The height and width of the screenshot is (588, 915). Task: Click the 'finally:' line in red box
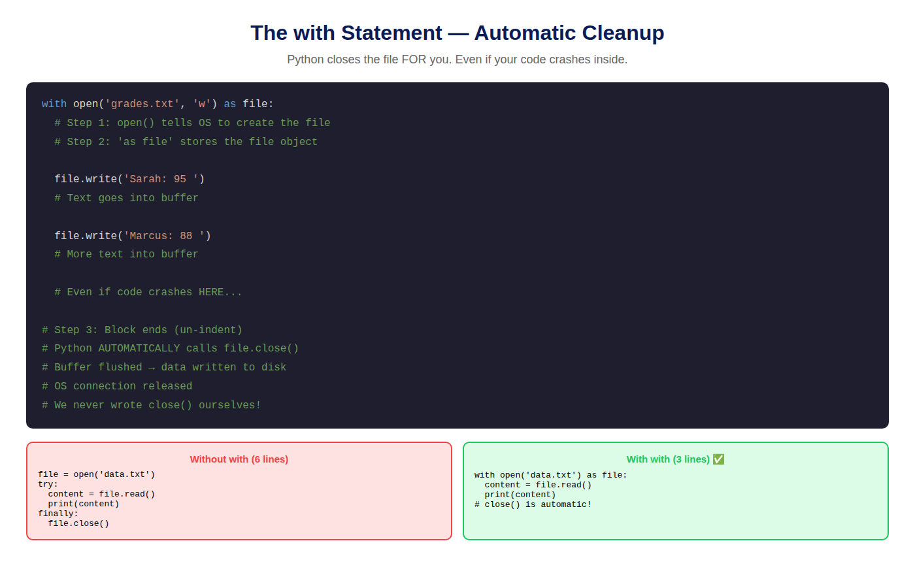coord(58,514)
